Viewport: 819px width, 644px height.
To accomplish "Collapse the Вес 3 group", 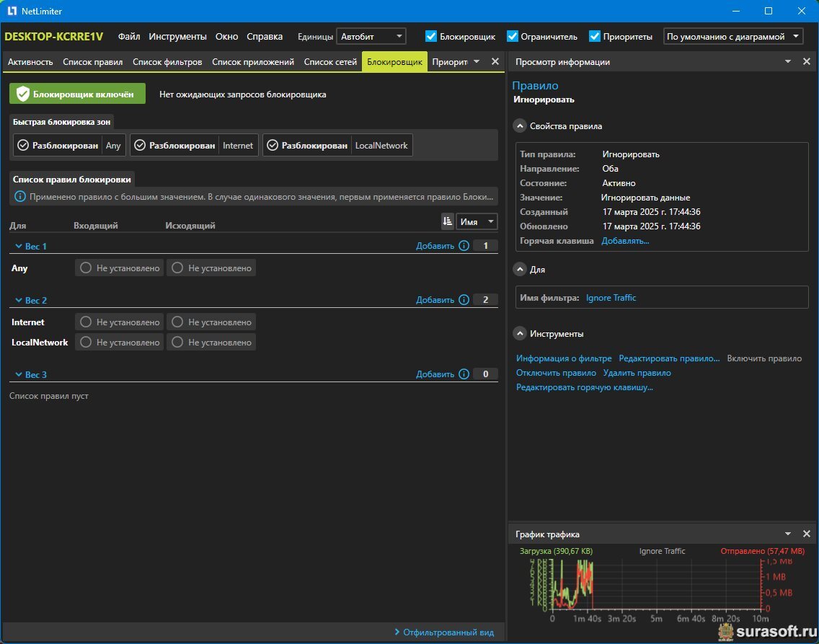I will [19, 374].
